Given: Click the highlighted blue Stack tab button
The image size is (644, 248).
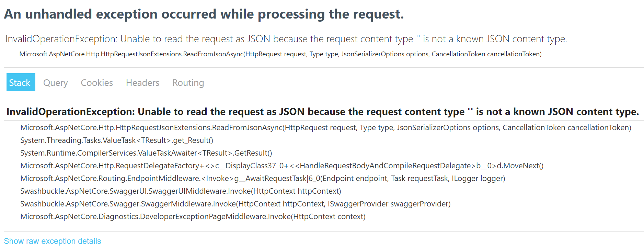Looking at the screenshot, I should [x=20, y=82].
